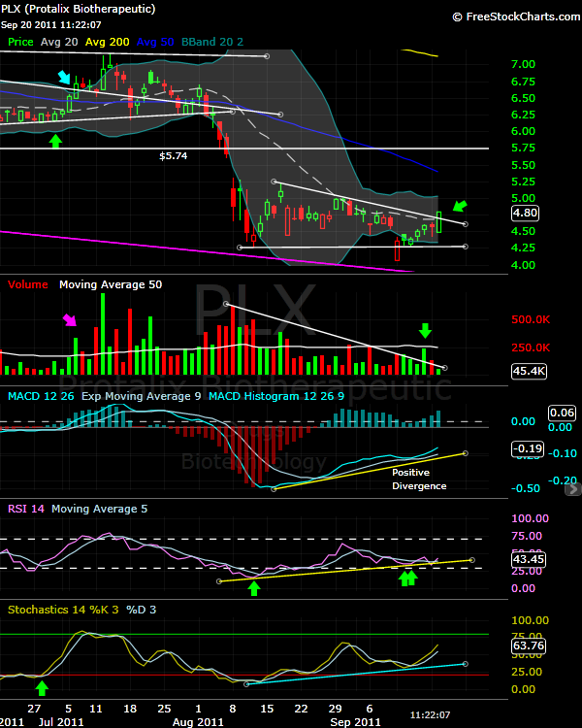Click the 43.45 RSI value box
The height and width of the screenshot is (728, 582).
tap(528, 559)
